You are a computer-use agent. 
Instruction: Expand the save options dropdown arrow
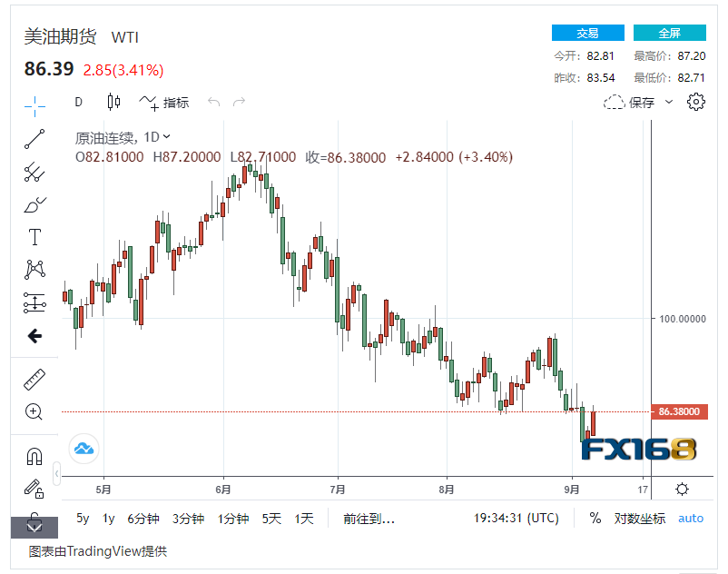pyautogui.click(x=669, y=102)
